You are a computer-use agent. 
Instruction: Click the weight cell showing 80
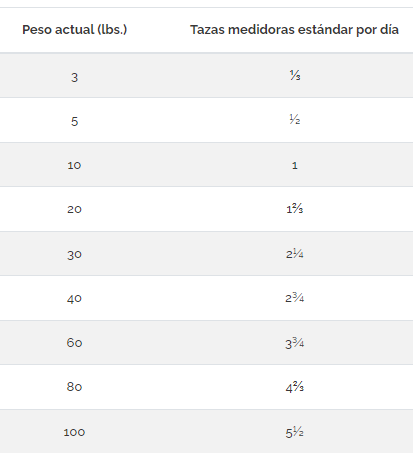point(74,387)
